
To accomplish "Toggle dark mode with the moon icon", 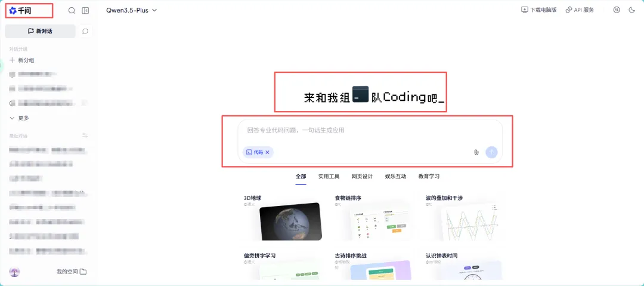I will [631, 10].
